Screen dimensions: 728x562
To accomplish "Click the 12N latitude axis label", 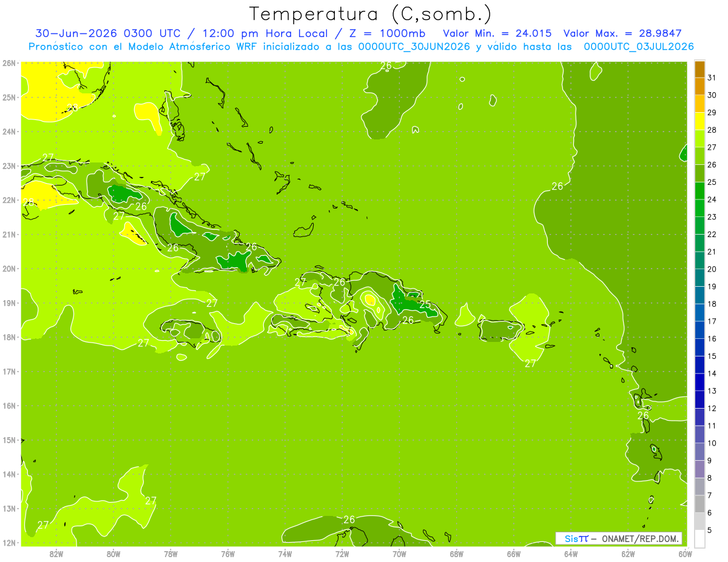I will [x=9, y=543].
